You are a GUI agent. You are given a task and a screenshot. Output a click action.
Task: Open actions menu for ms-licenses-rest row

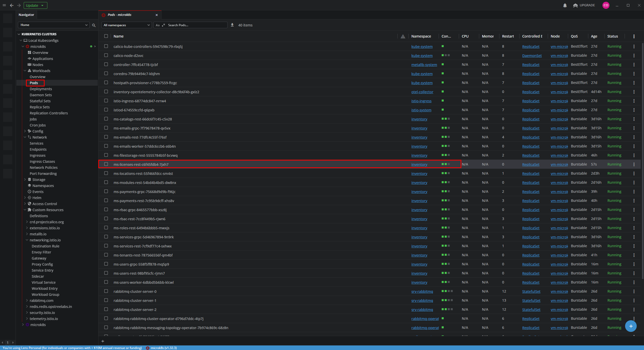click(x=634, y=164)
